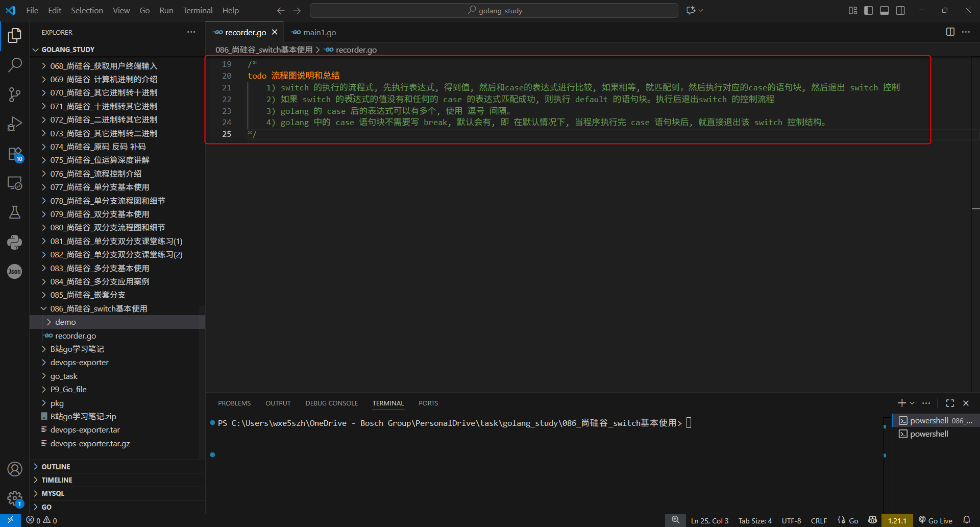Open the Json extension view
Viewport: 980px width, 527px height.
(x=15, y=271)
